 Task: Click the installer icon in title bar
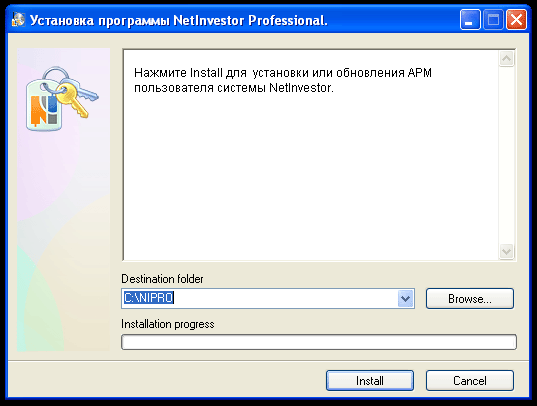(18, 20)
